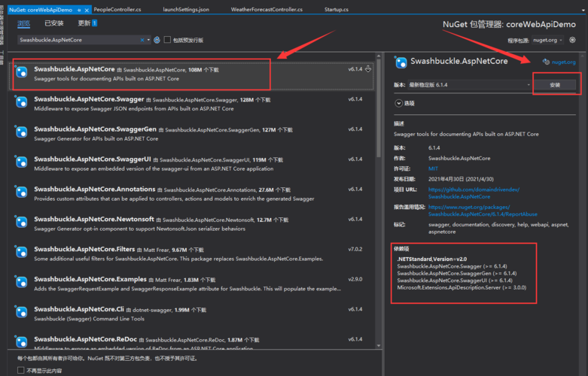Click the Swashbuckle.AspNetCore.Filters package icon
Viewport: 588px width, 376px height.
click(x=22, y=252)
